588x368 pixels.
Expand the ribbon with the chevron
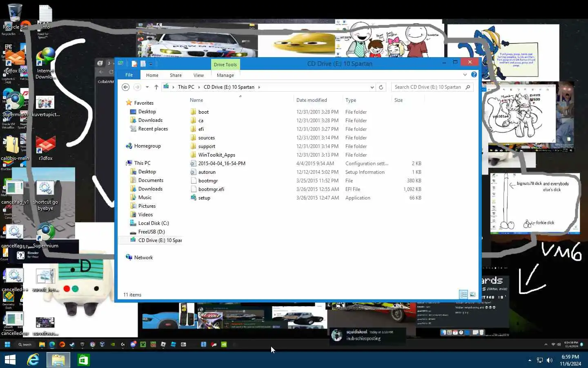pos(465,74)
